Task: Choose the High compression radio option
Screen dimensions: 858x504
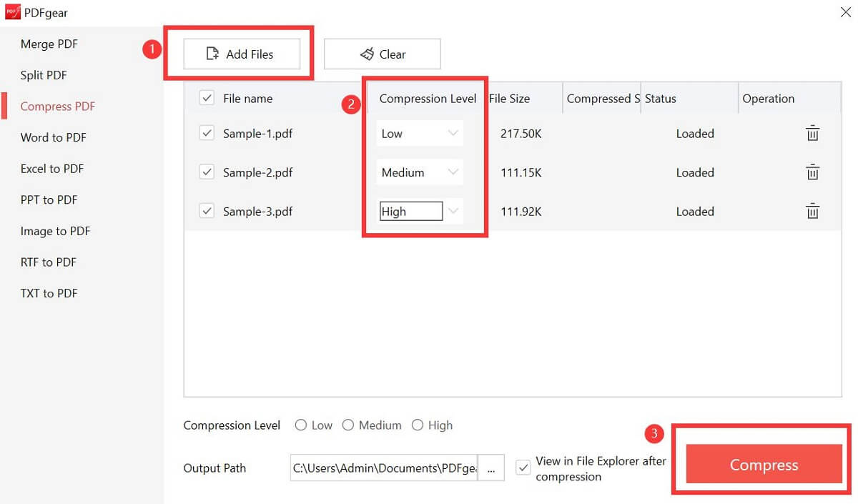Action: [418, 425]
